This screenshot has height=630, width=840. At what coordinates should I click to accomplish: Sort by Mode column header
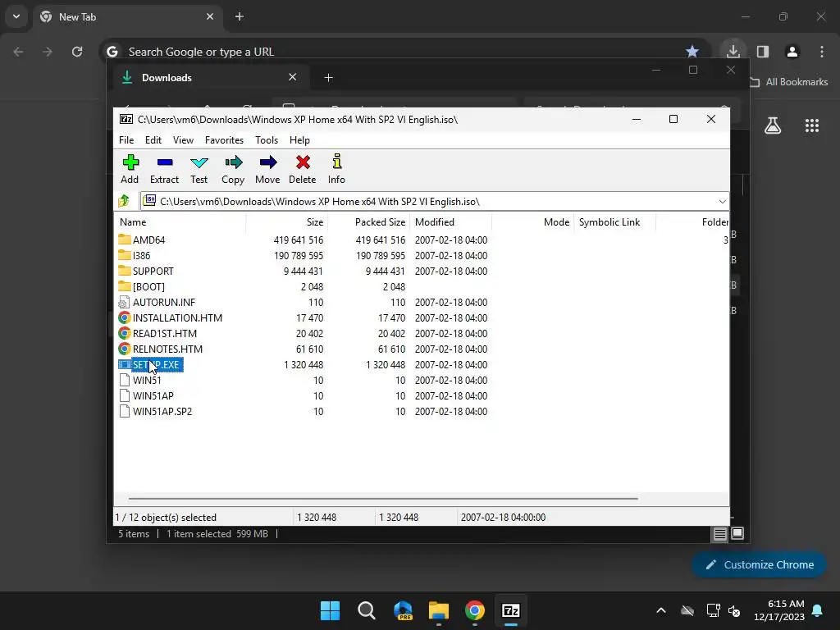click(532, 221)
